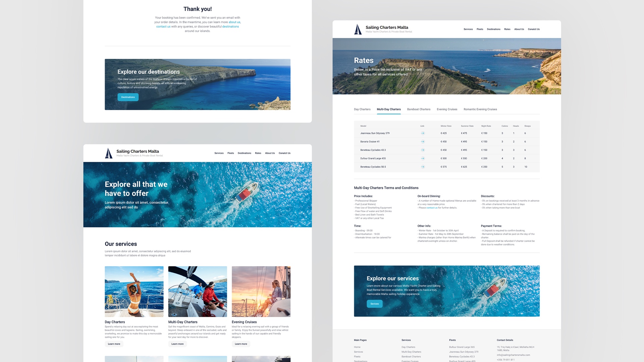Click the info@sailingchartersmalta.com email link
This screenshot has width=644, height=362.
pos(513,355)
